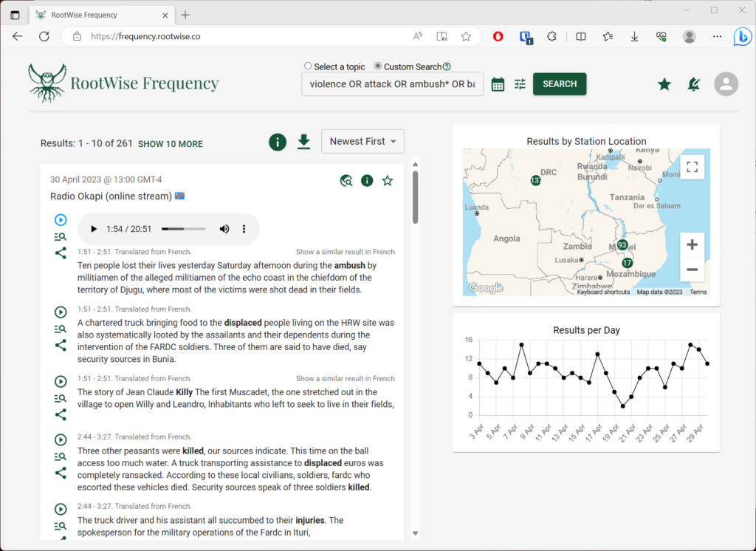Mute the audio player volume
The height and width of the screenshot is (551, 756).
(224, 228)
